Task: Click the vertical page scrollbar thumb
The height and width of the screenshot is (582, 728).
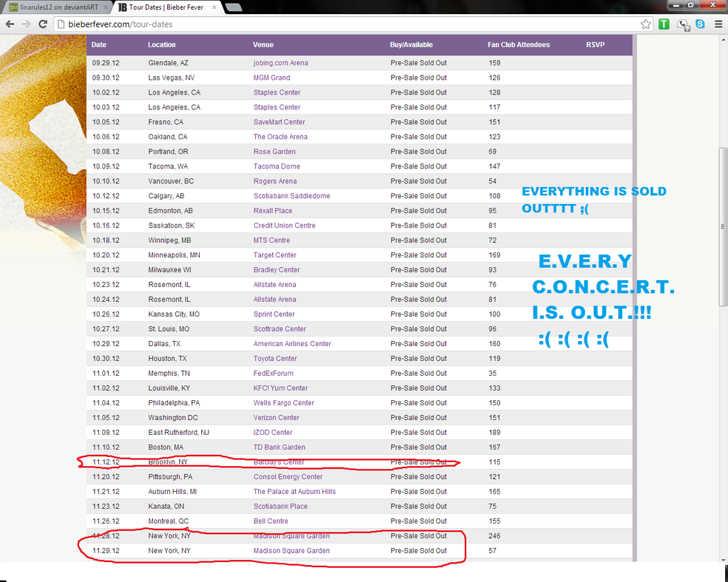Action: pyautogui.click(x=723, y=227)
